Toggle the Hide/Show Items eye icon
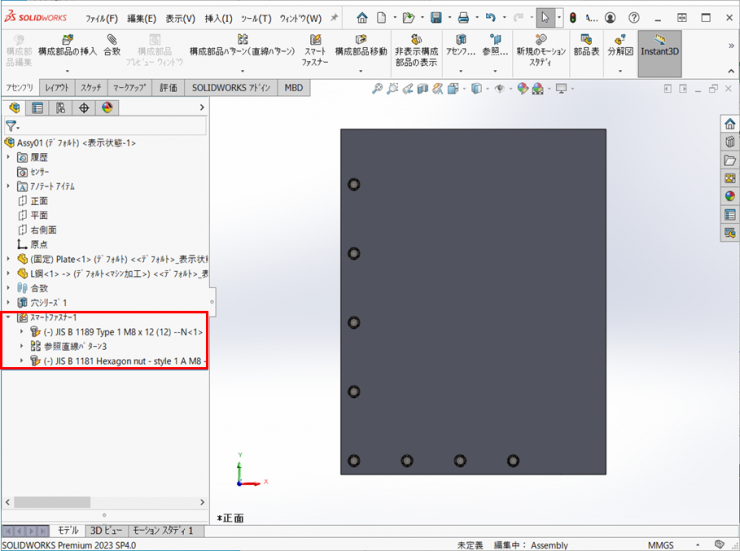This screenshot has height=551, width=740. (x=498, y=89)
